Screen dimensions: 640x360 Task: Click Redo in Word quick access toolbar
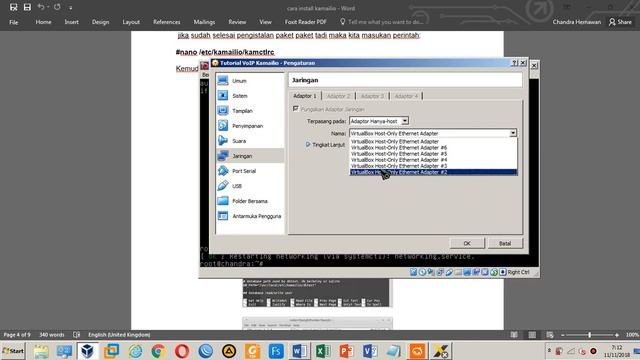point(57,7)
